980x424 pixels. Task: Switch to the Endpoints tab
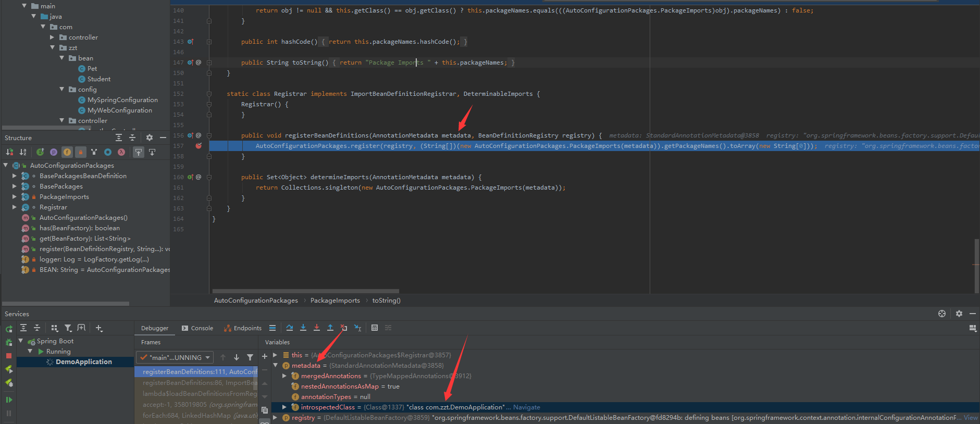point(243,328)
